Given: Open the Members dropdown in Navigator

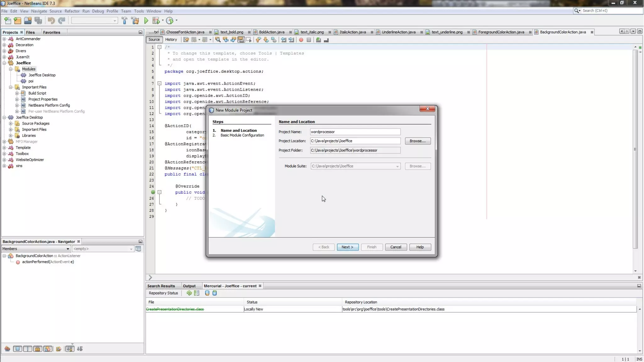Looking at the screenshot, I should (x=36, y=249).
